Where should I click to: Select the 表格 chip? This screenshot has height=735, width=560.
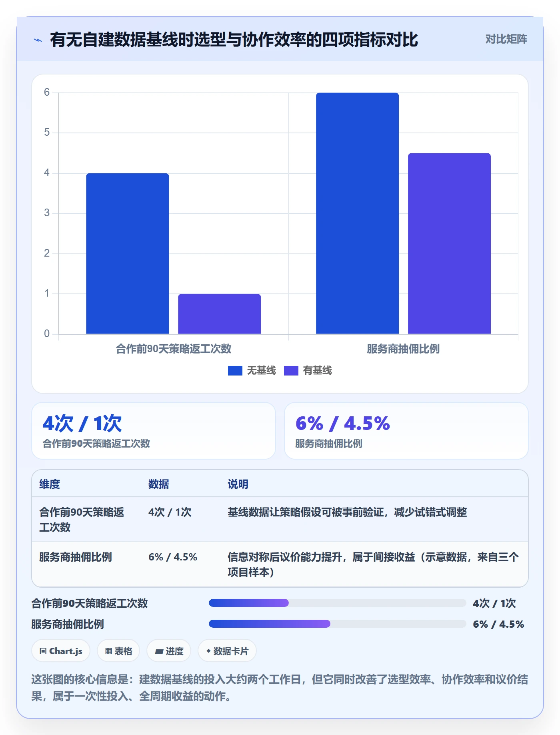[118, 651]
